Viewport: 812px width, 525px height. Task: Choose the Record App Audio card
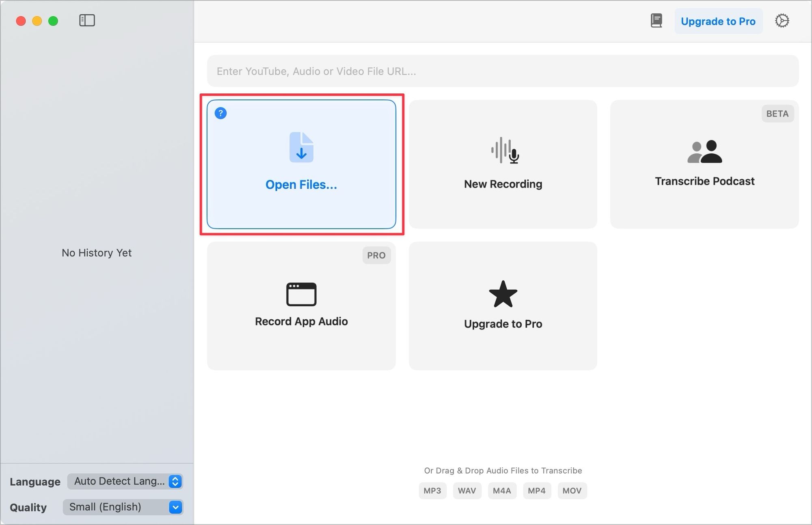301,306
